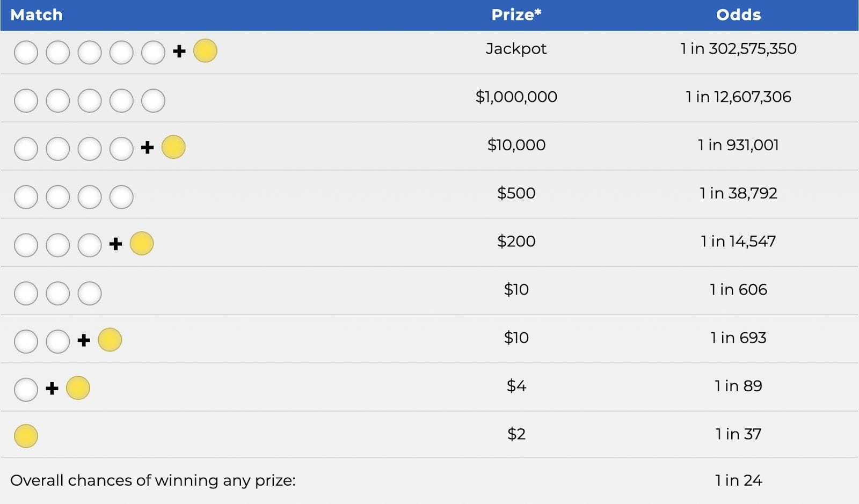Click the plus sign in the Jackpot row
Screen dimensions: 859x504
(x=179, y=52)
